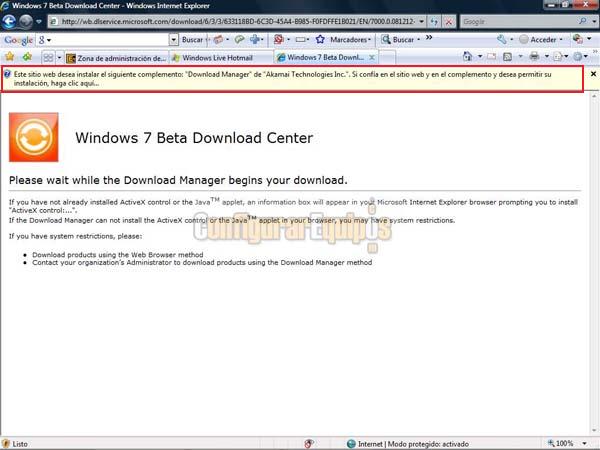Click the AutoFill rectangle icon
Image resolution: width=600 pixels, height=450 pixels.
(x=301, y=39)
